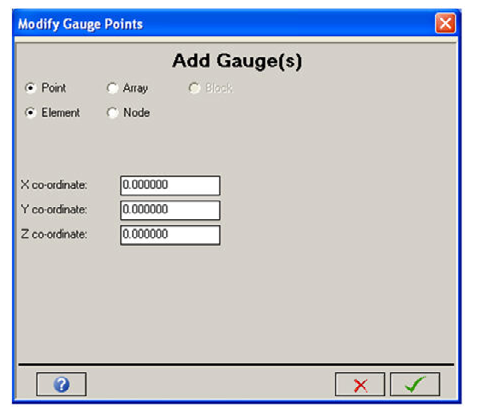Click the 'Y co-ordinate:' label
The width and height of the screenshot is (480, 414).
pyautogui.click(x=54, y=209)
